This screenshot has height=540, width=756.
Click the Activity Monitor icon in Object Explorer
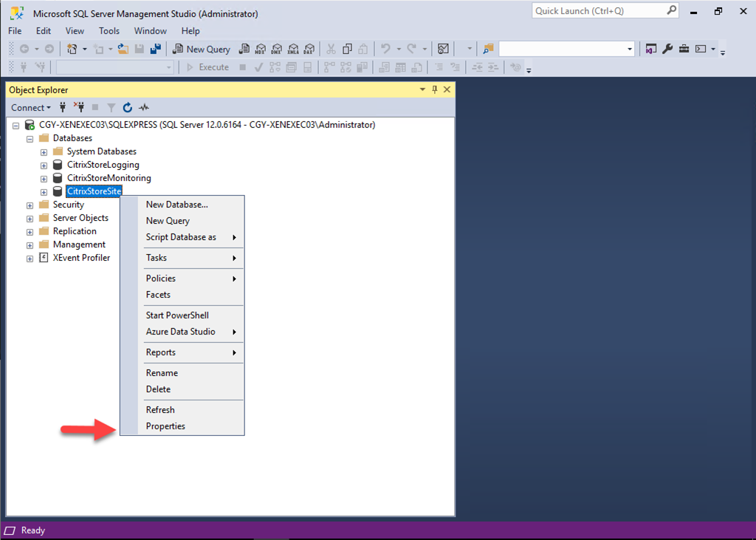[144, 107]
